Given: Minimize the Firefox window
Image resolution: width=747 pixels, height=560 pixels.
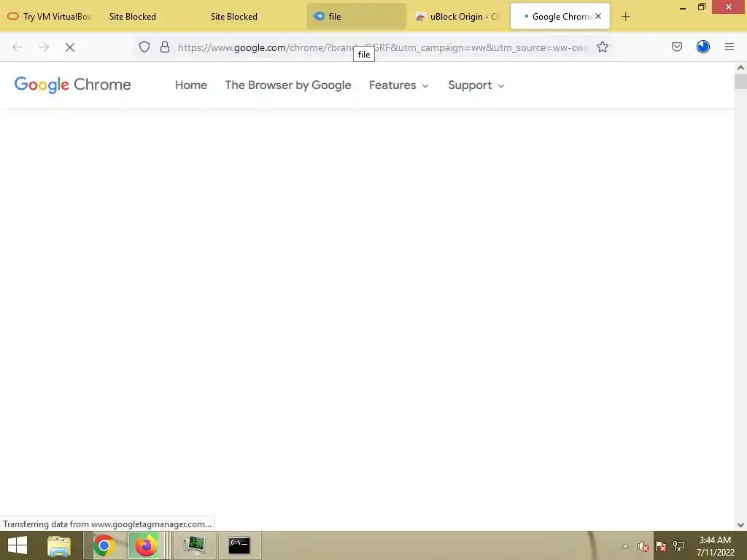Looking at the screenshot, I should pyautogui.click(x=683, y=8).
